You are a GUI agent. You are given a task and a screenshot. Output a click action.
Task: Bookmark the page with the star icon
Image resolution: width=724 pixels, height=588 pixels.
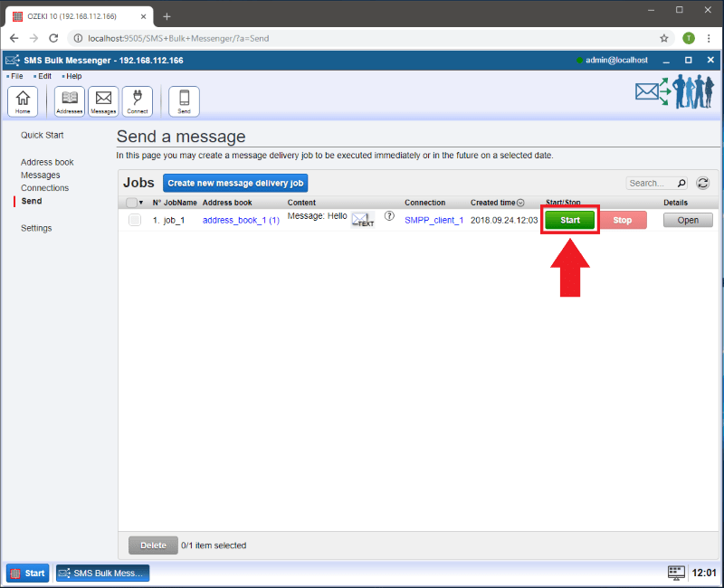[664, 38]
